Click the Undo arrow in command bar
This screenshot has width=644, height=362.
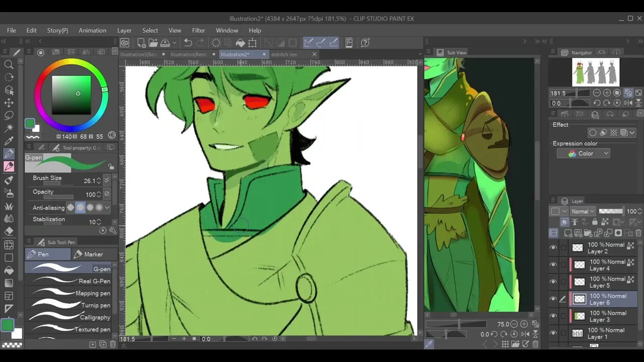(x=188, y=43)
